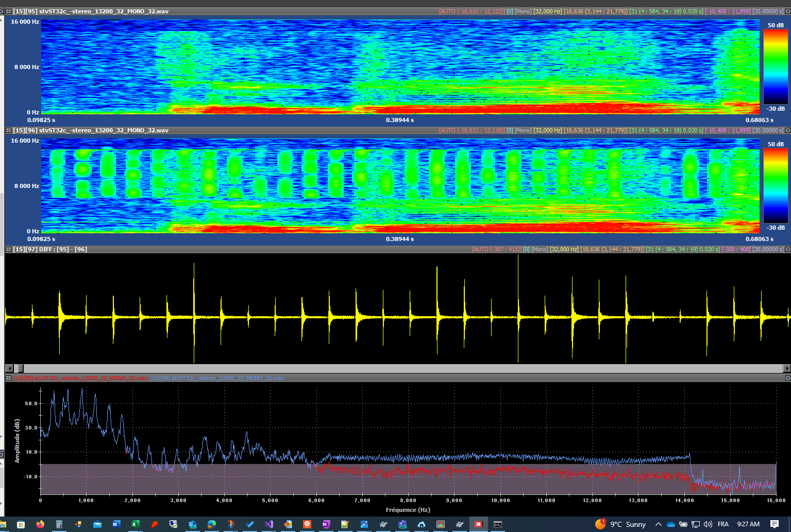791x532 pixels.
Task: Open the weather widget showing 9°C Sunny
Action: tap(621, 524)
